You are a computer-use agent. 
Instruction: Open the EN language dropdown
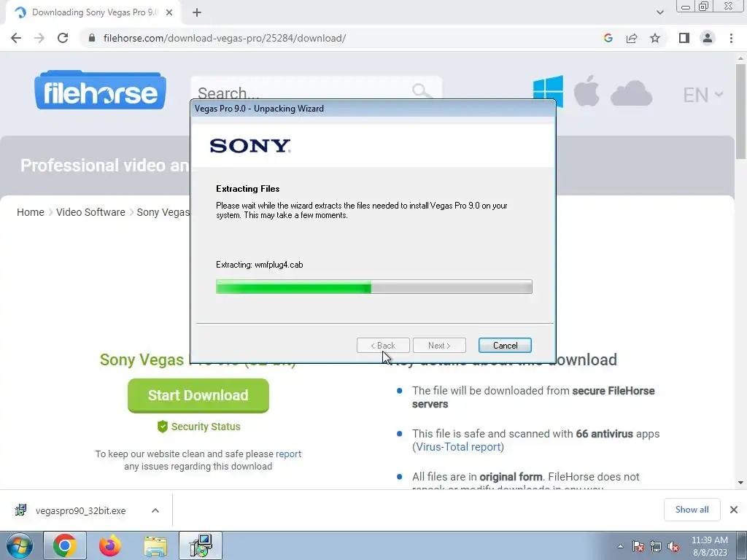(x=703, y=95)
